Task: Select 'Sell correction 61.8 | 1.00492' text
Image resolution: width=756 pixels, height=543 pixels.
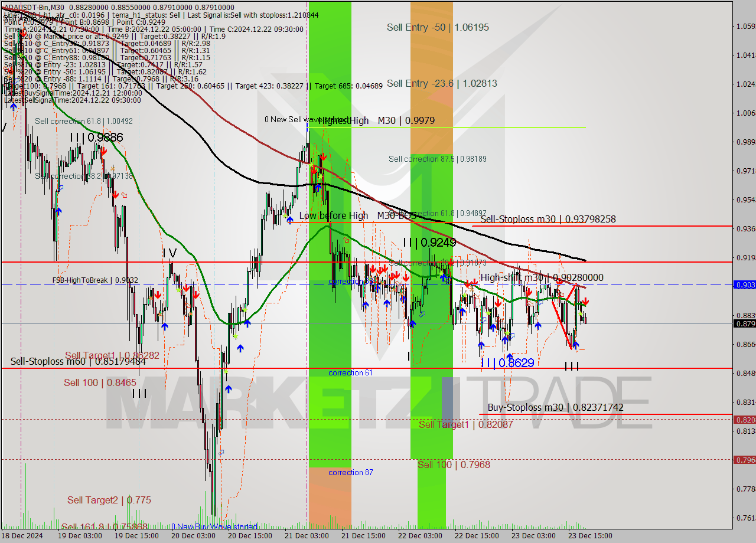Action: click(84, 121)
